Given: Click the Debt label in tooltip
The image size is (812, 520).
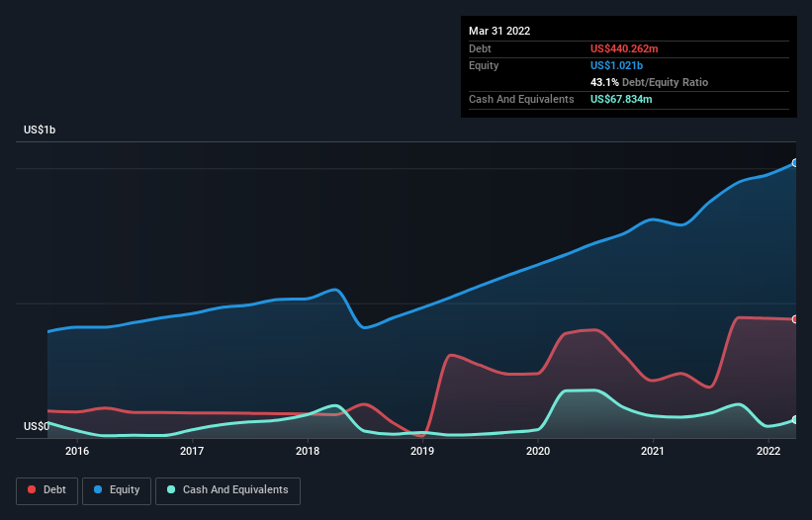Looking at the screenshot, I should [480, 48].
